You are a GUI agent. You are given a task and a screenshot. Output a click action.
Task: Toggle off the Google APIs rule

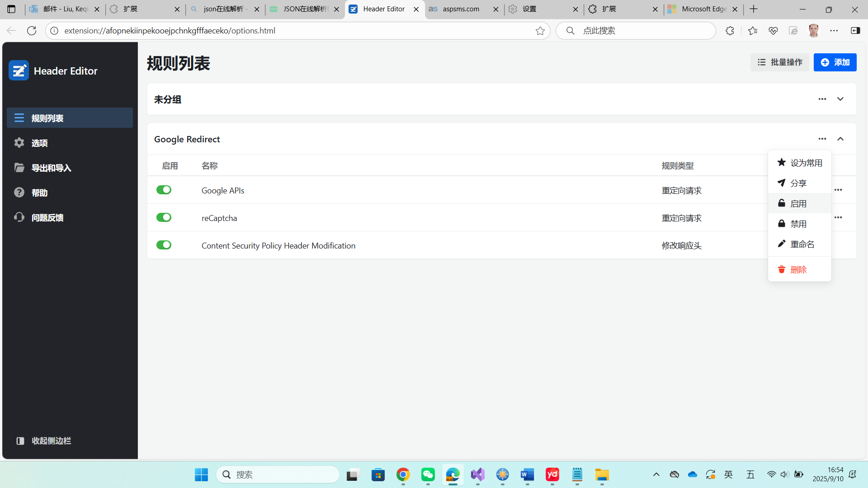click(x=164, y=190)
